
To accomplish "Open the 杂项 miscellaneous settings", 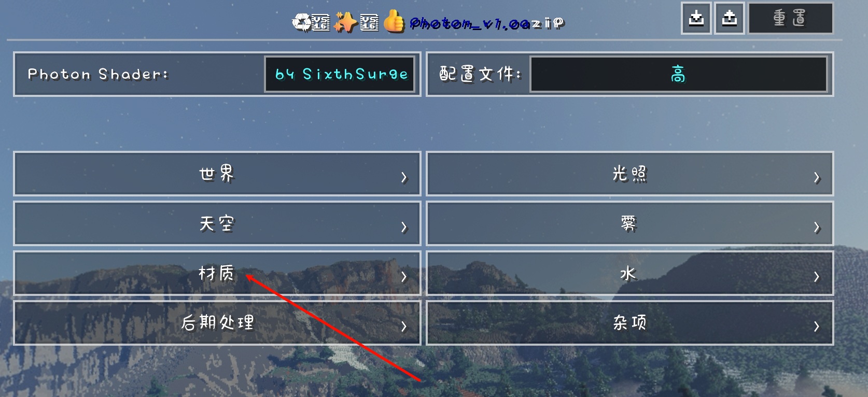I will [x=629, y=323].
